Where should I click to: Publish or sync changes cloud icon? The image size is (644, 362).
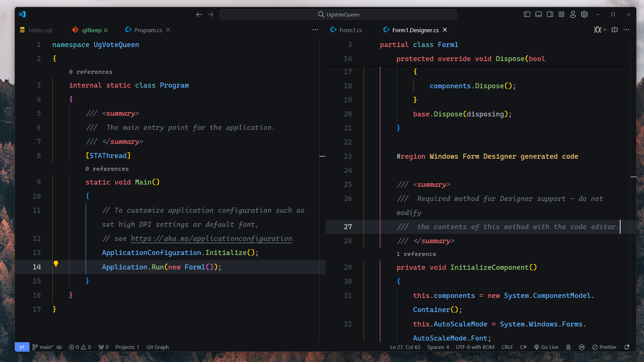coord(59,347)
